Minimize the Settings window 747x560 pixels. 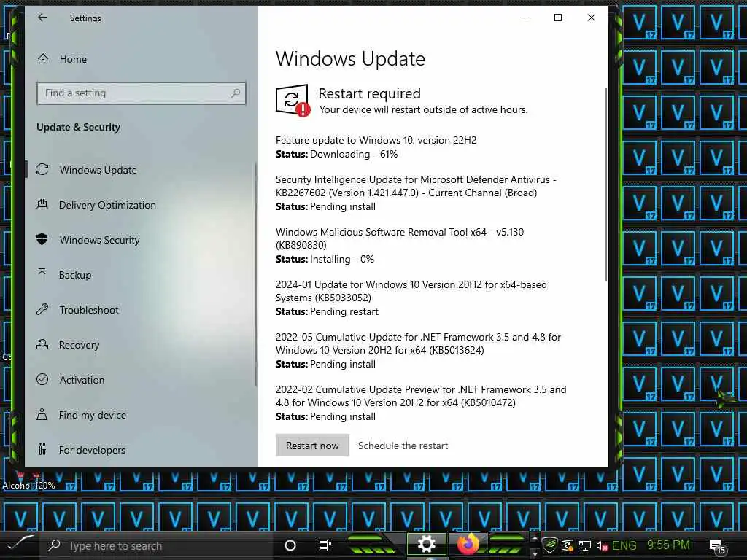(x=525, y=17)
